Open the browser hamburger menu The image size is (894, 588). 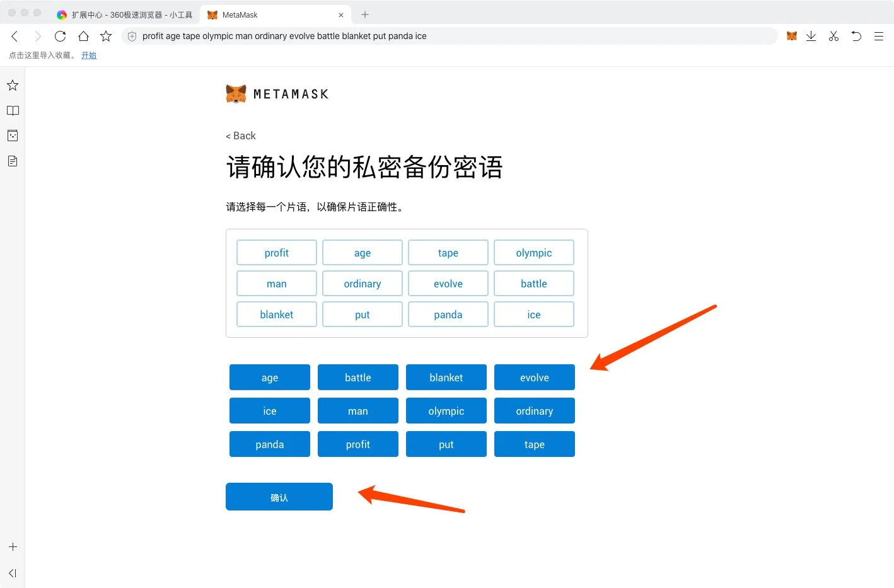(879, 36)
